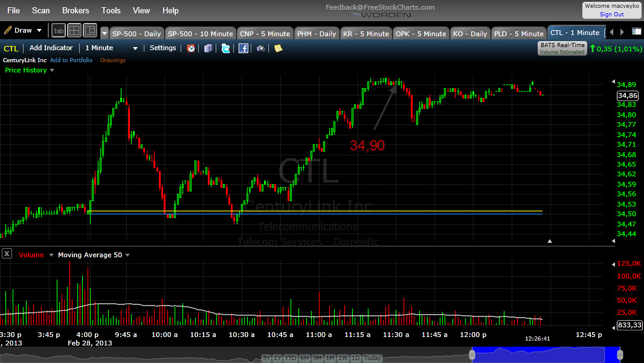Open the Draw dropdown arrow
The image size is (644, 363).
click(x=39, y=30)
